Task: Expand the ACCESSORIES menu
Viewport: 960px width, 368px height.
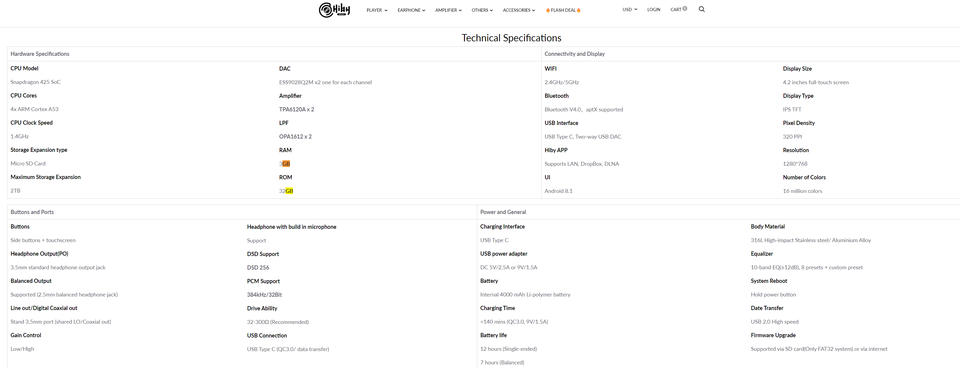Action: (519, 10)
